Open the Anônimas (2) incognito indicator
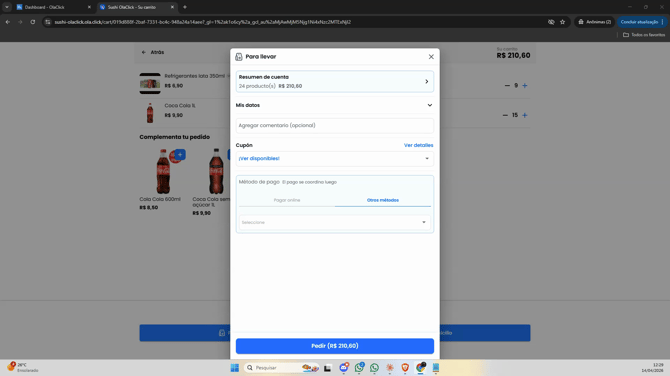Image resolution: width=670 pixels, height=376 pixels. [594, 22]
